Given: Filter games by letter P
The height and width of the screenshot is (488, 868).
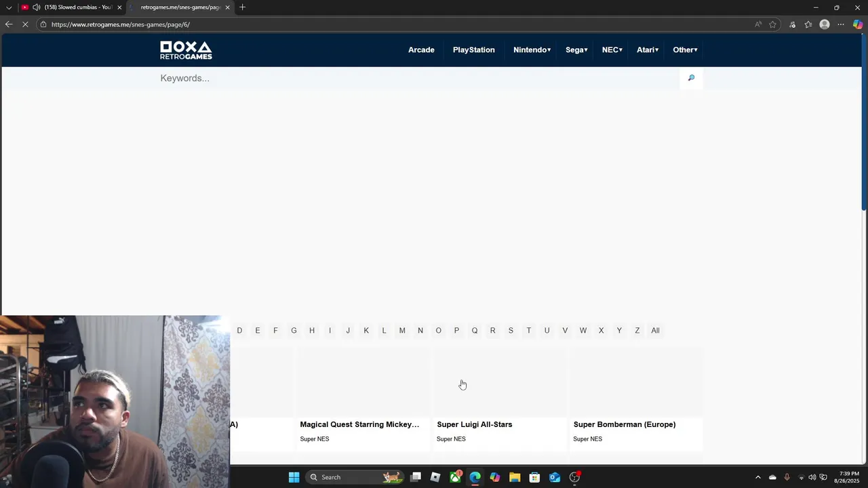Looking at the screenshot, I should pos(456,331).
